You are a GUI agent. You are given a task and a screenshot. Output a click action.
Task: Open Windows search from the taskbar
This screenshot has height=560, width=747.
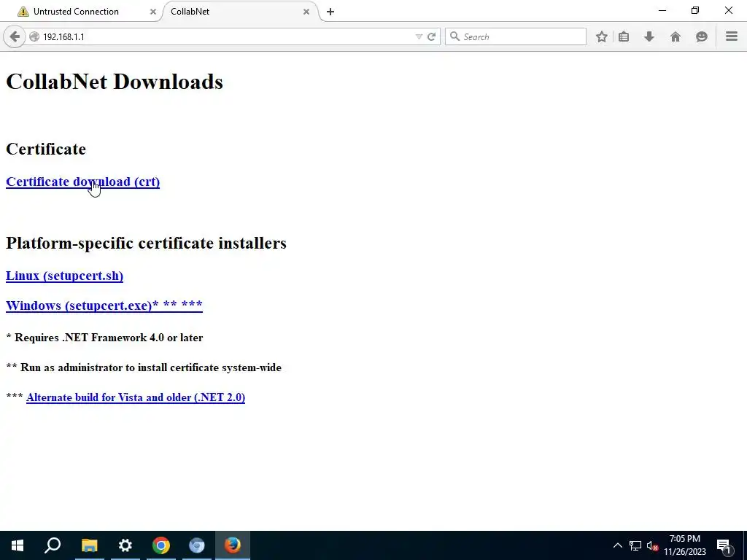click(53, 545)
